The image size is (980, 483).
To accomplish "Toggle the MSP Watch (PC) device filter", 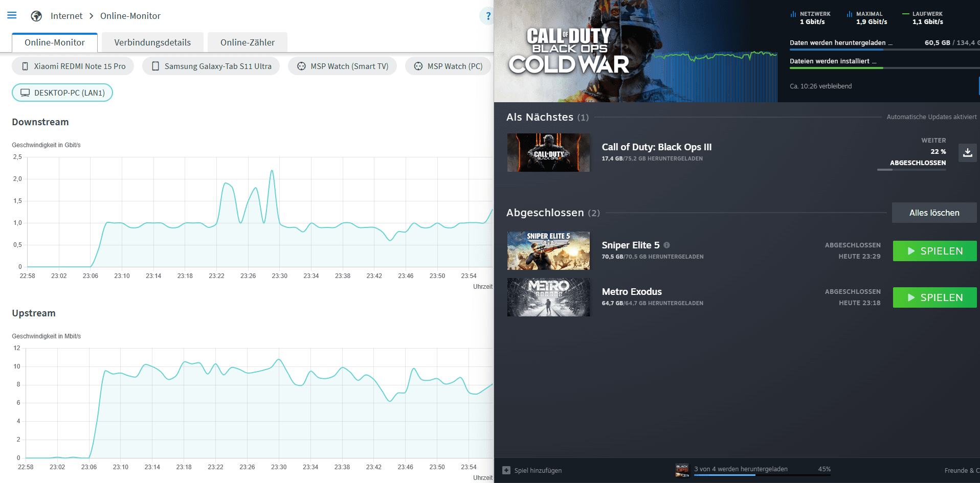I will coord(448,66).
